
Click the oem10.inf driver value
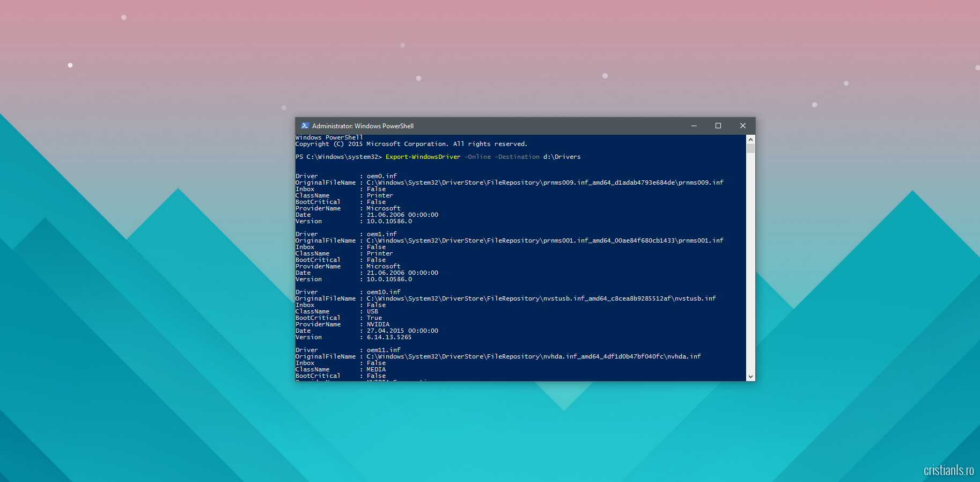[384, 292]
